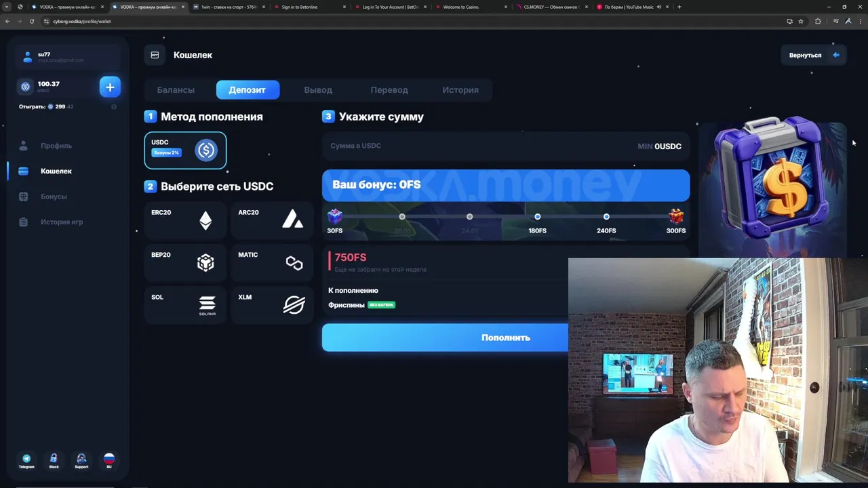Click the browser address bar

[407, 21]
